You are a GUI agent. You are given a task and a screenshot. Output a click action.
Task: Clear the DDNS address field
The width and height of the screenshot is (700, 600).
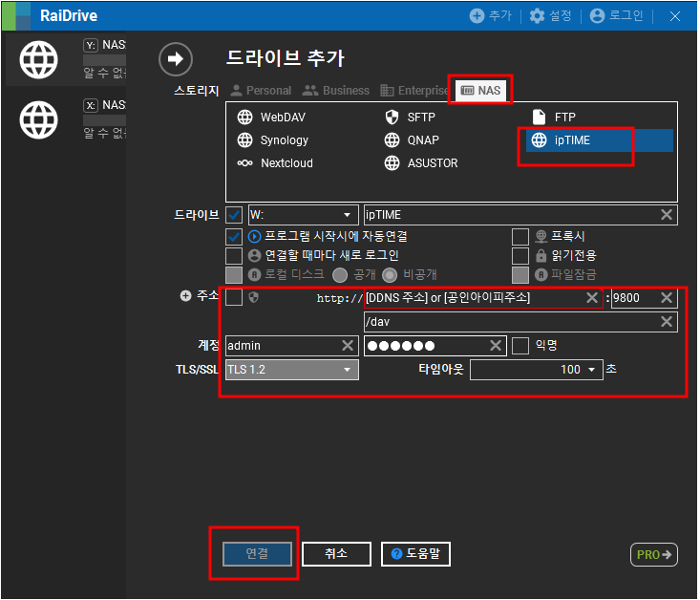click(x=592, y=298)
